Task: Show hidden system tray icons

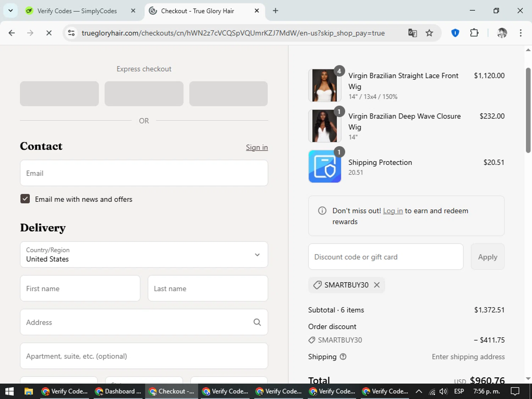Action: point(419,391)
